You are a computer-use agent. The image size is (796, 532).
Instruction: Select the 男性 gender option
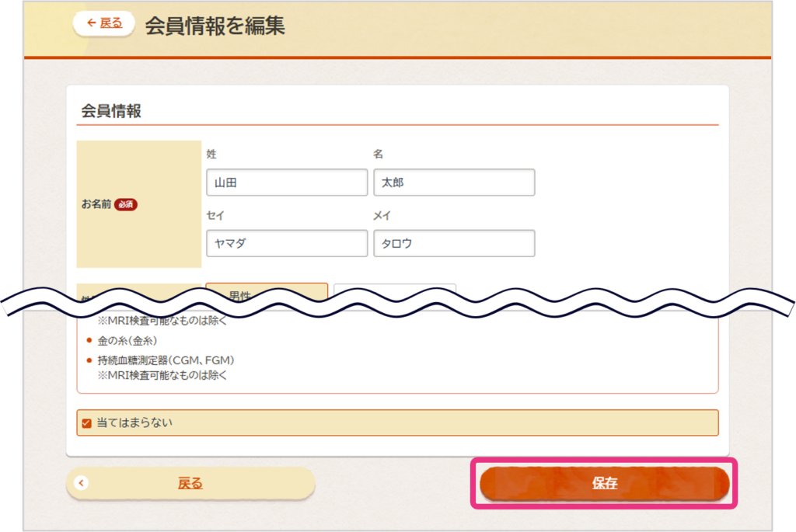point(267,292)
